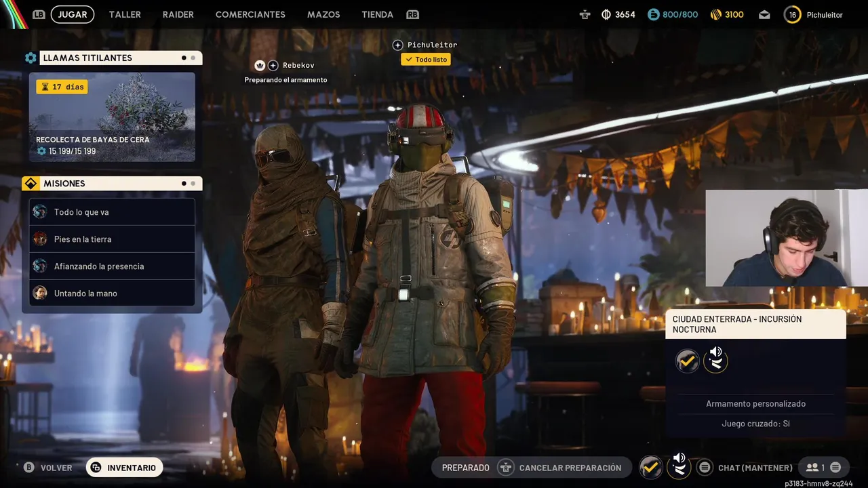Click the Ciudad Enterrada - Incursión Nocturna title

coord(737,324)
